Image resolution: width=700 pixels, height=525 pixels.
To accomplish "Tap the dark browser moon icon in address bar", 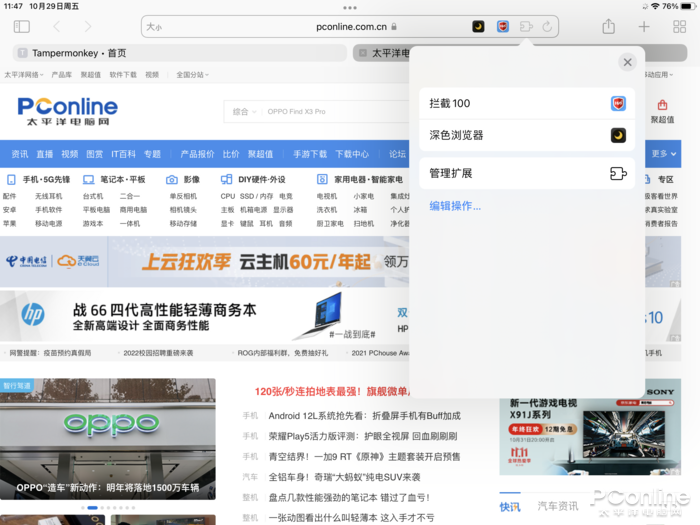I will (478, 27).
